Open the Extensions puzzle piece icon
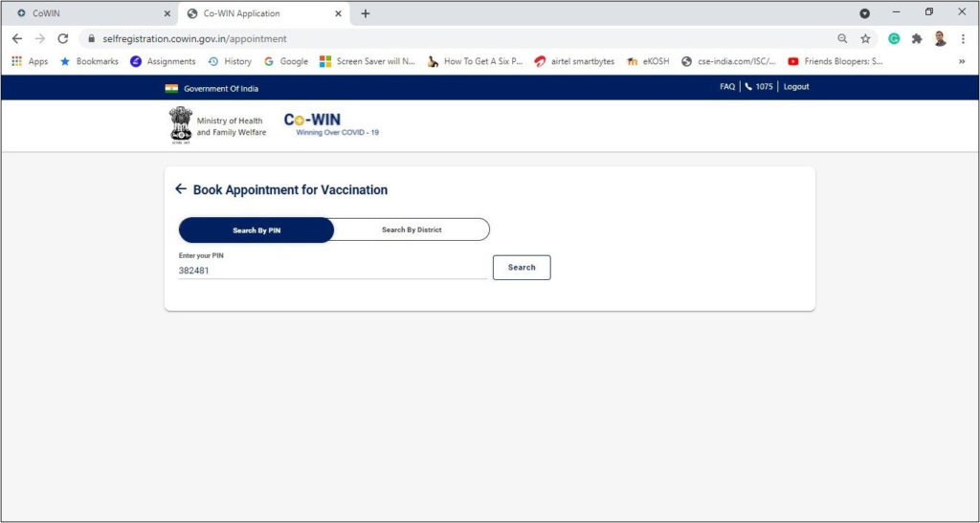 (917, 38)
